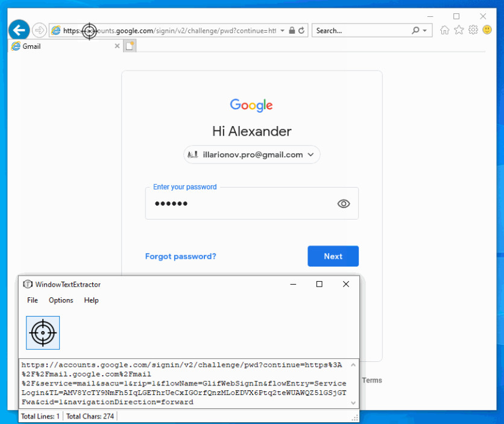Click the text area scroll up arrow
This screenshot has width=504, height=424.
point(353,365)
